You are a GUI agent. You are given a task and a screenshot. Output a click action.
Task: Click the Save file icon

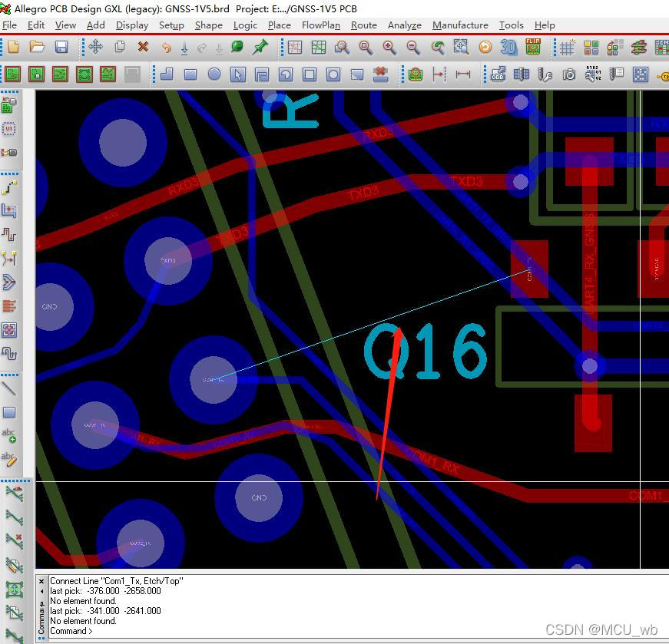tap(61, 48)
